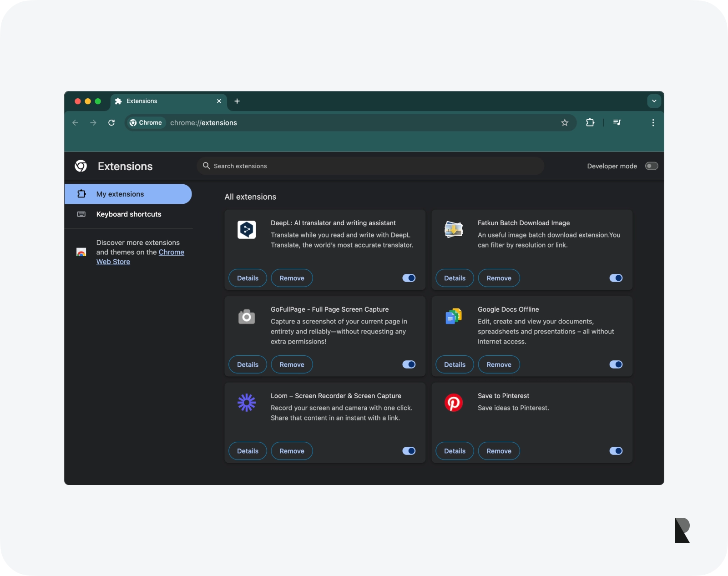The image size is (728, 576).
Task: Click the Loom extension icon
Action: click(x=247, y=403)
